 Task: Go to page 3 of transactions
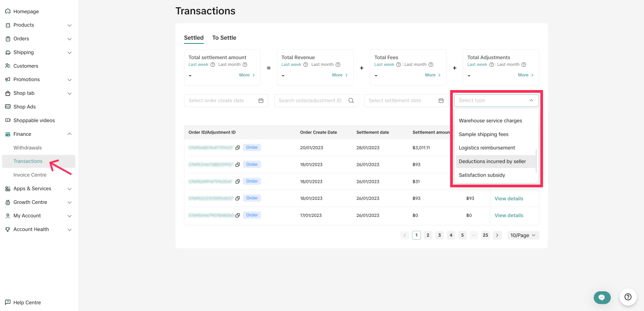coord(439,235)
